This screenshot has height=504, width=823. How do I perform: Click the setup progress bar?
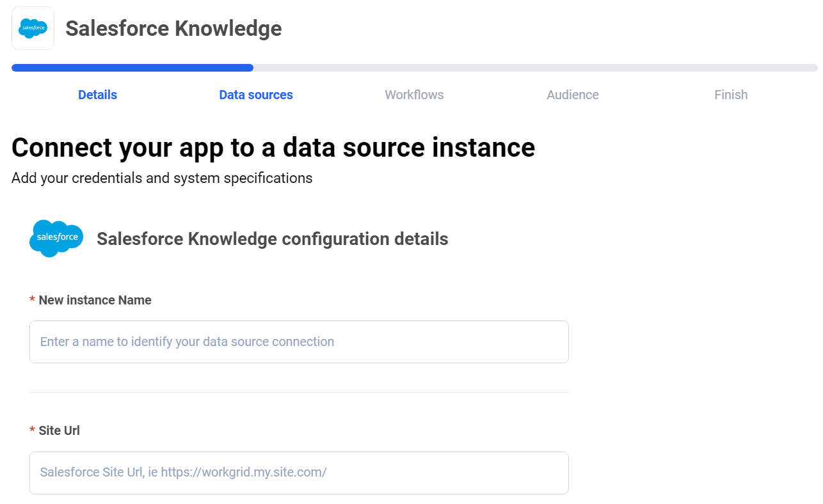(x=414, y=68)
